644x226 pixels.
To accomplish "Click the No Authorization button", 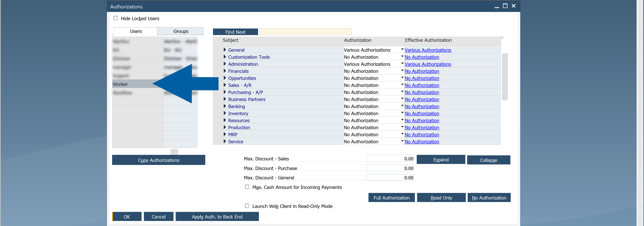I will (x=489, y=198).
